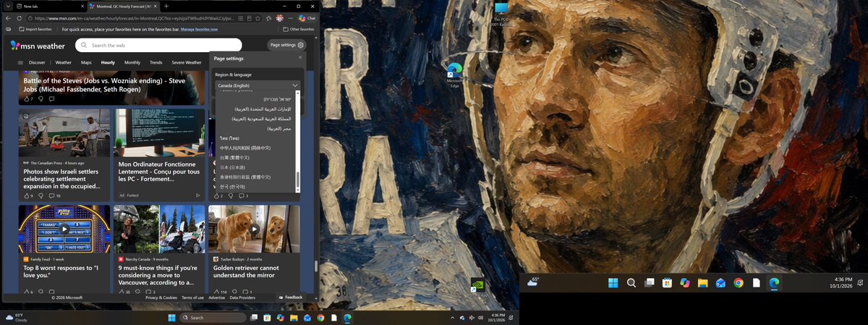
Task: Open the This PC desktop icon
Action: pyautogui.click(x=501, y=13)
